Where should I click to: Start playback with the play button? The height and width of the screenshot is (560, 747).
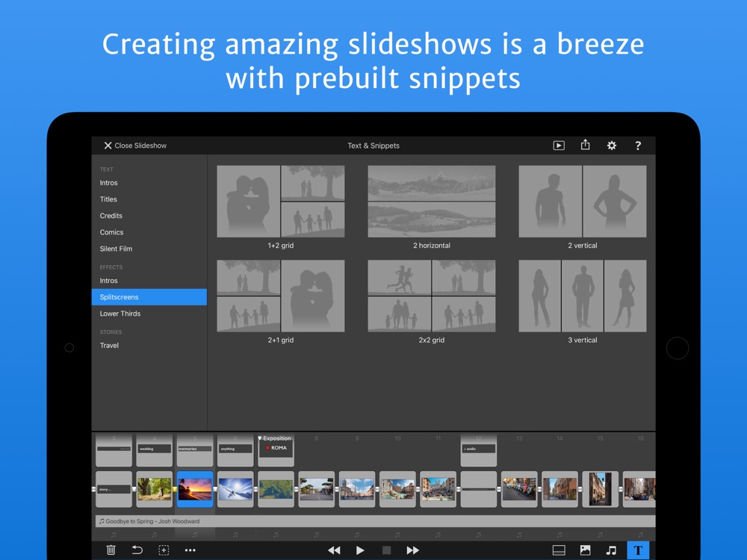tap(360, 550)
